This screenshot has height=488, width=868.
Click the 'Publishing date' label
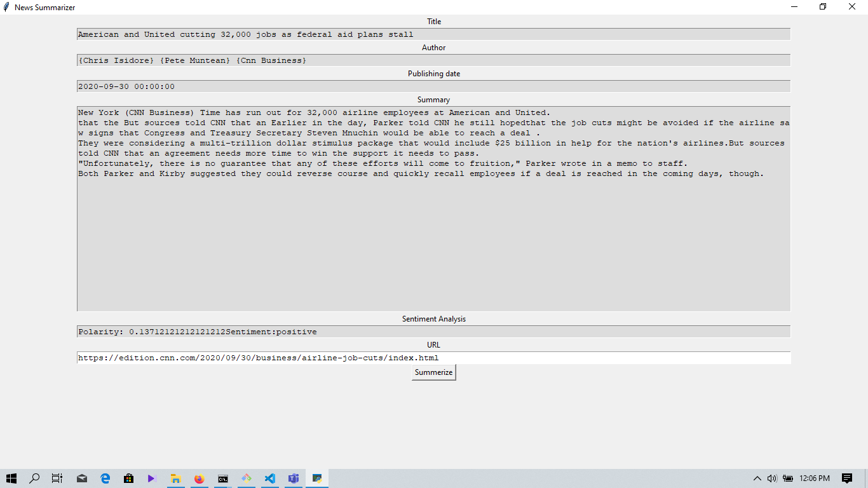[x=433, y=74]
